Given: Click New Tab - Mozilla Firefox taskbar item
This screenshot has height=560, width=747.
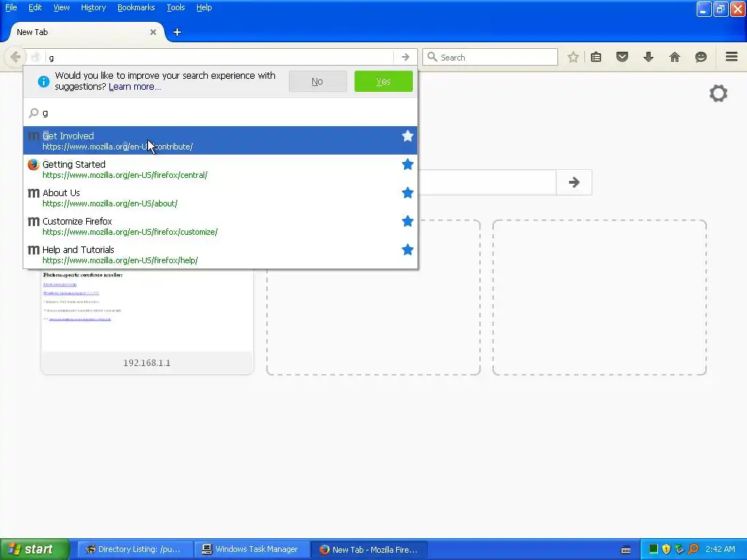Looking at the screenshot, I should (368, 549).
